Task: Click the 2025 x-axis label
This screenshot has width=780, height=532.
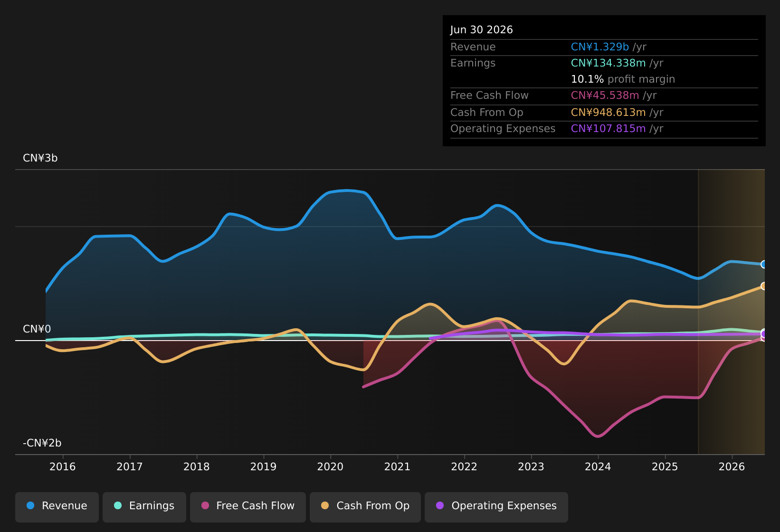Action: point(665,467)
